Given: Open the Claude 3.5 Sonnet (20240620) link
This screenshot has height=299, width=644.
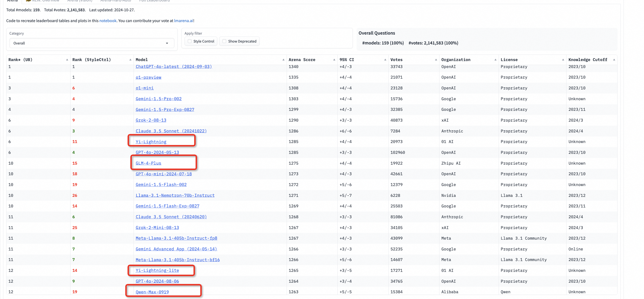Looking at the screenshot, I should coord(171,217).
